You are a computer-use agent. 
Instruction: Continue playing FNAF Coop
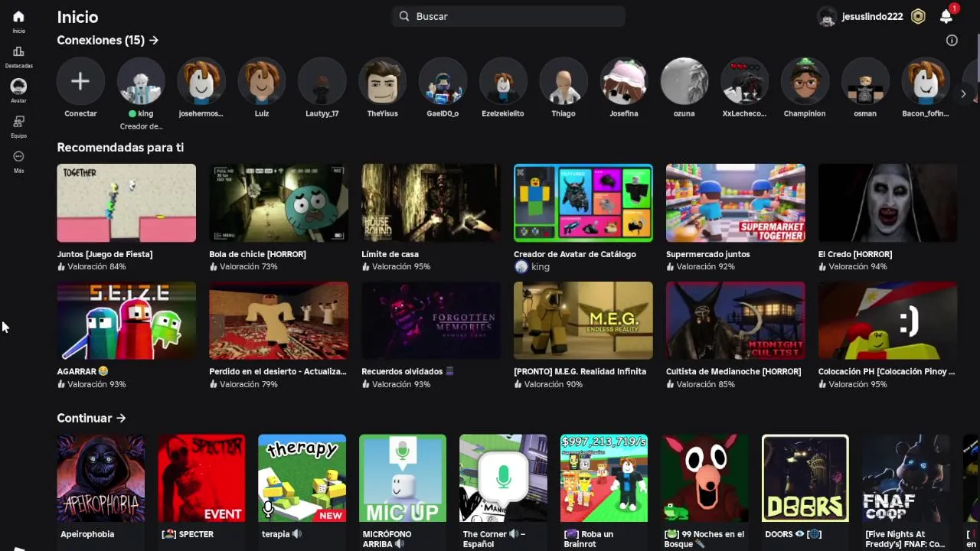(906, 478)
